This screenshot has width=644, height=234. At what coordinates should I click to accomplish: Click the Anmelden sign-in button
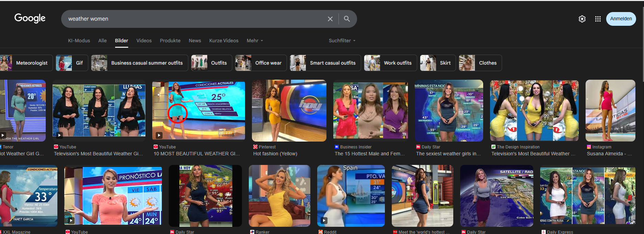pyautogui.click(x=621, y=19)
